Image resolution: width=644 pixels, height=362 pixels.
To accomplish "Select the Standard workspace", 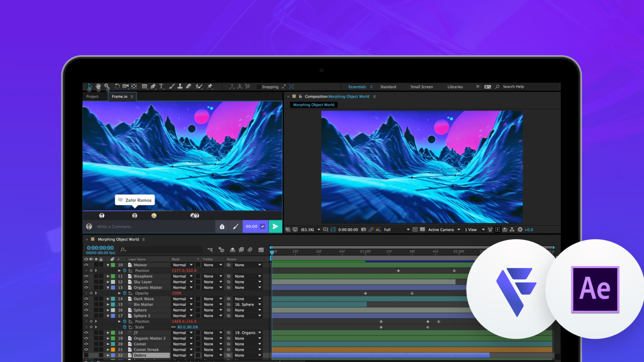I will (388, 87).
